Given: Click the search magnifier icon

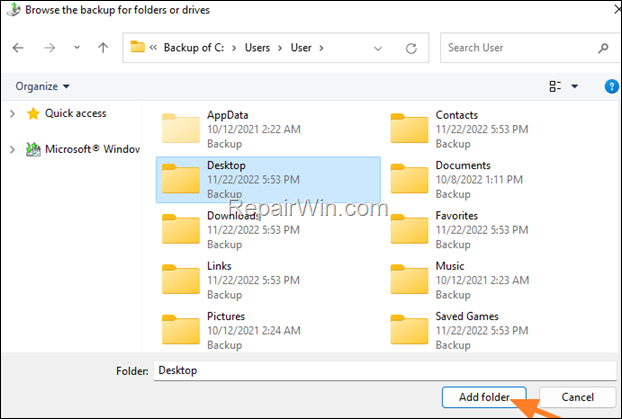Looking at the screenshot, I should (603, 48).
